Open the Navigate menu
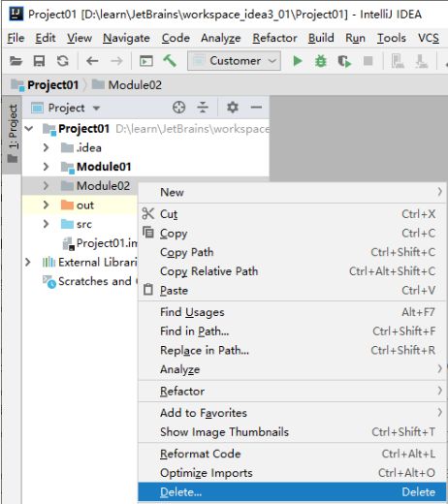 click(126, 38)
